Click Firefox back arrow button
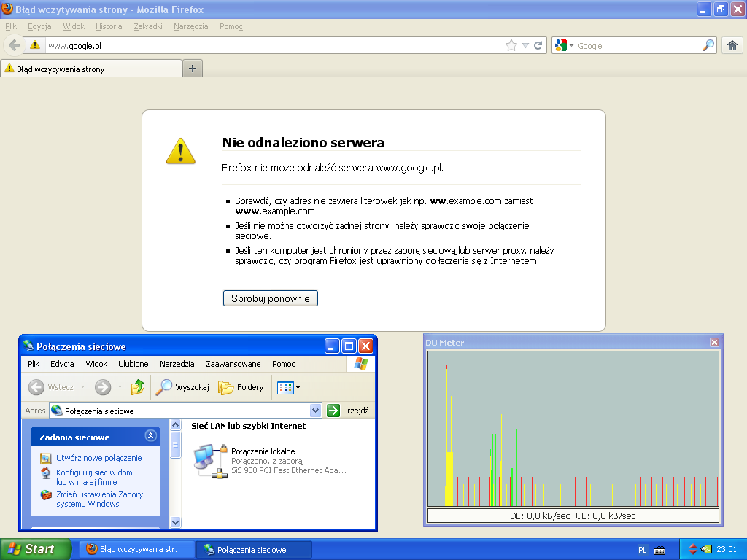747x560 pixels. (x=15, y=45)
